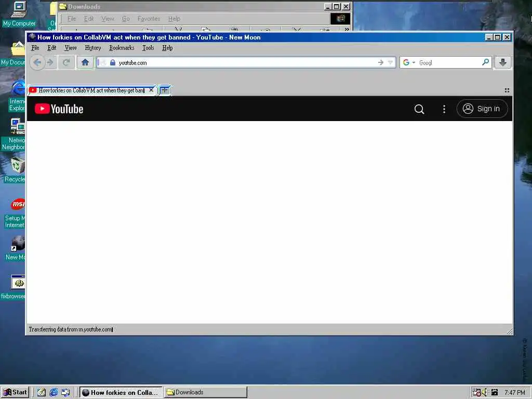Open the Downloads window View menu
The width and height of the screenshot is (532, 399).
(108, 19)
